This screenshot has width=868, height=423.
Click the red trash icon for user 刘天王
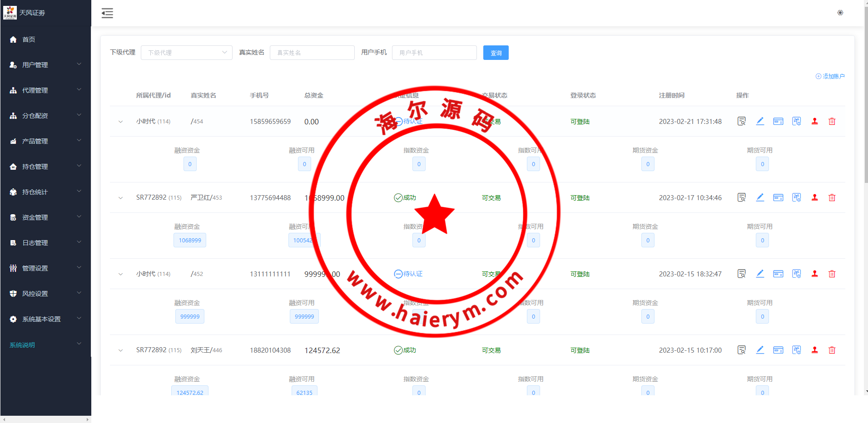pyautogui.click(x=832, y=350)
